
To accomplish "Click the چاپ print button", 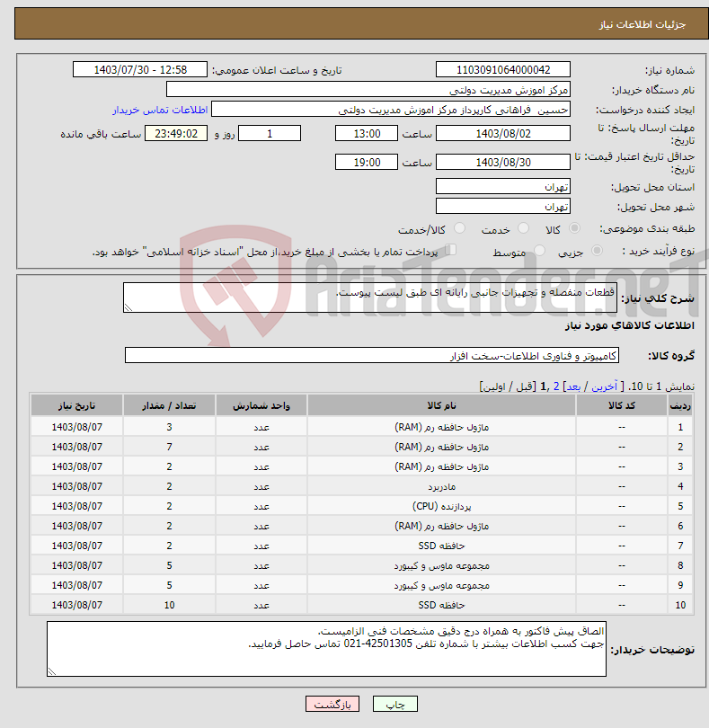I will [394, 704].
